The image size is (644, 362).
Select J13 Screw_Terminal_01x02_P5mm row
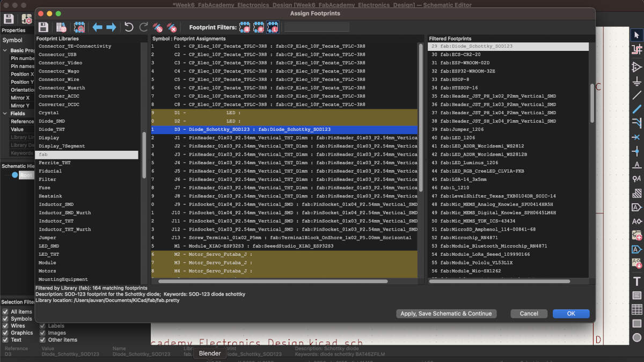click(x=284, y=238)
